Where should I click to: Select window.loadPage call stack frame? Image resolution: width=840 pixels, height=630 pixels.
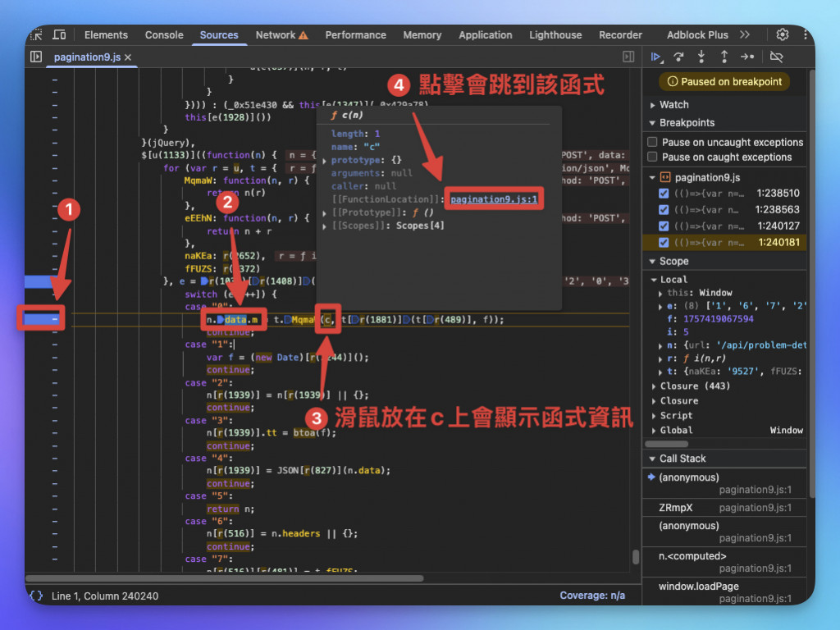[725, 592]
